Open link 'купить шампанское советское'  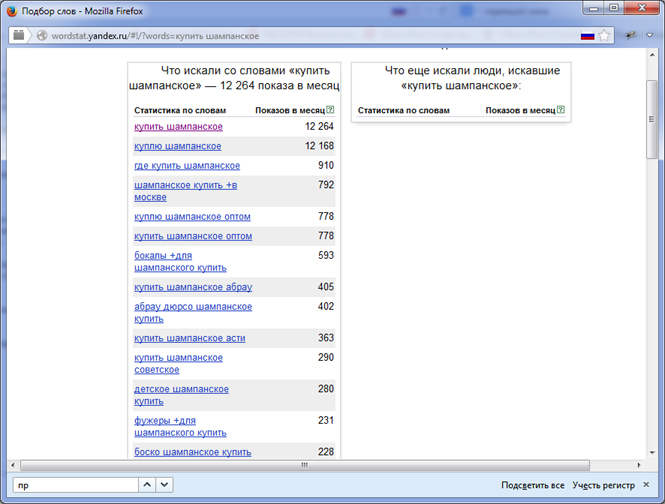(x=178, y=364)
